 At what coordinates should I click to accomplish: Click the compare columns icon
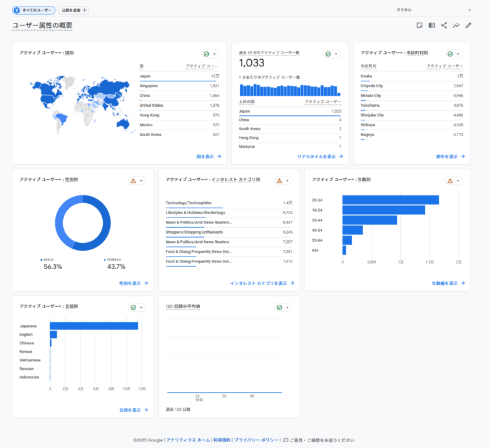(x=431, y=25)
